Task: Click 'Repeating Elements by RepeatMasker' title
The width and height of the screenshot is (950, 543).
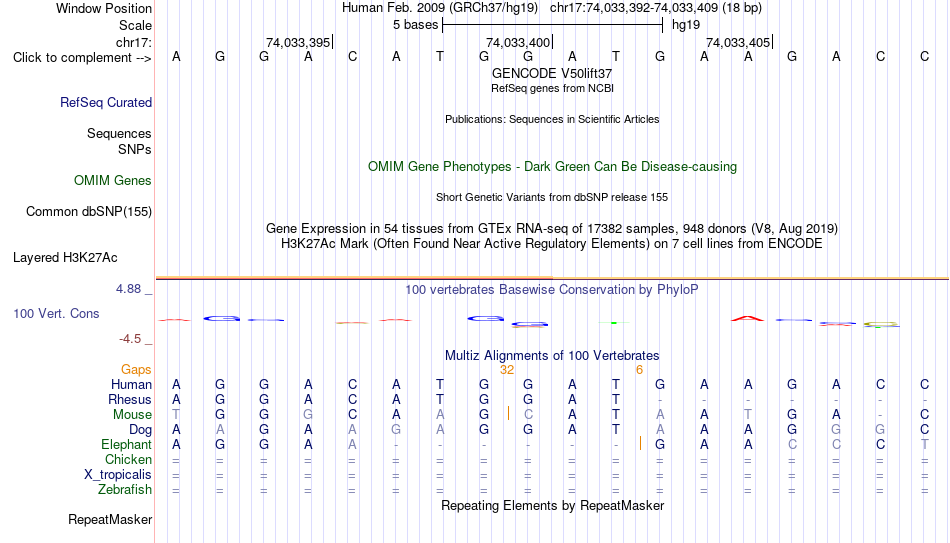Action: point(552,505)
